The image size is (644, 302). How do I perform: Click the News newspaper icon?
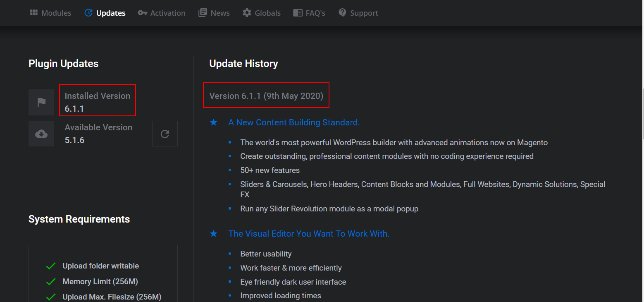tap(203, 13)
